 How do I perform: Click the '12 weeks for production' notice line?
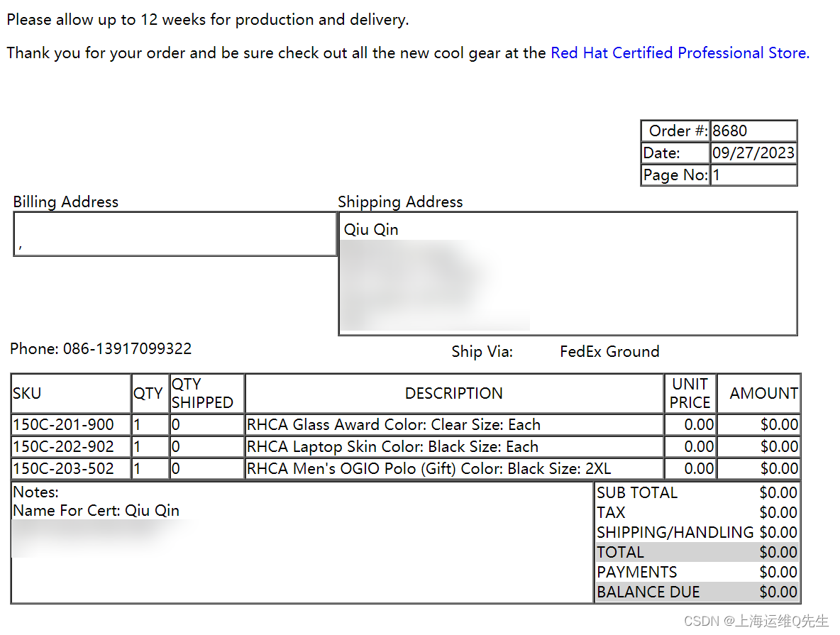click(208, 20)
